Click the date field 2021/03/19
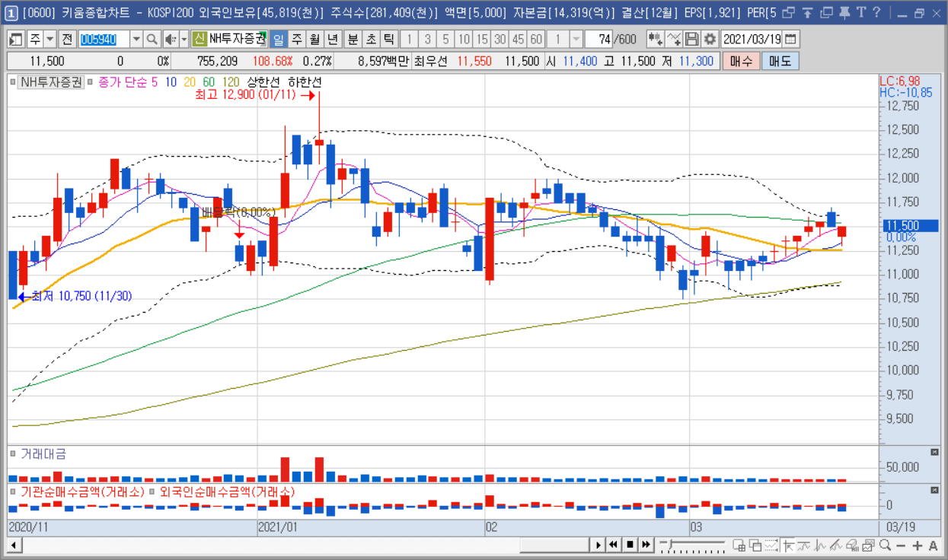The height and width of the screenshot is (560, 948). pyautogui.click(x=752, y=39)
